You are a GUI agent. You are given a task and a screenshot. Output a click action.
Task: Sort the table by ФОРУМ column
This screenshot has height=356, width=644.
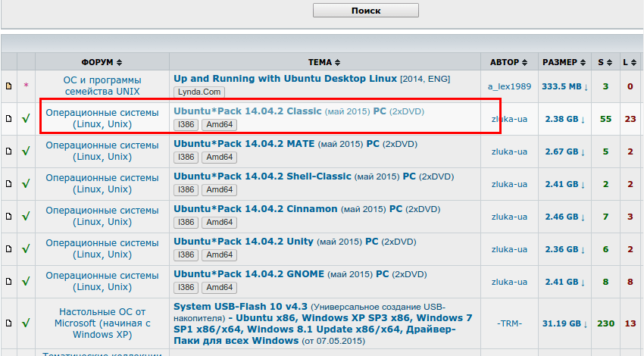pyautogui.click(x=102, y=62)
